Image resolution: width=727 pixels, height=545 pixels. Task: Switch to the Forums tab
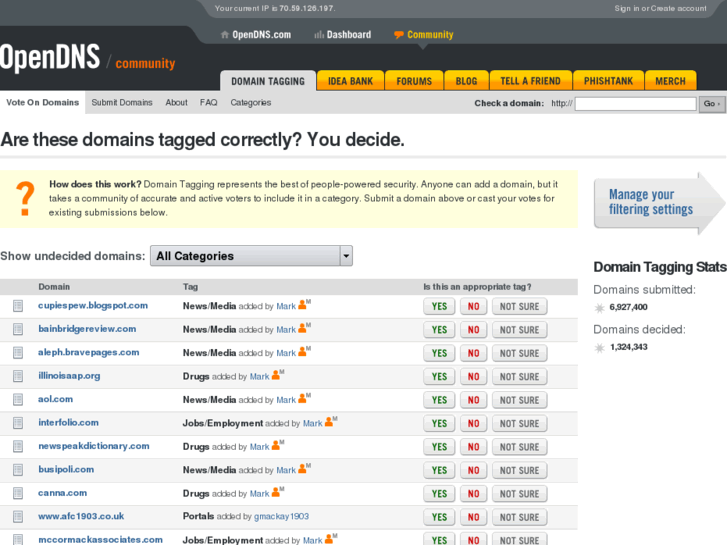[x=414, y=81]
